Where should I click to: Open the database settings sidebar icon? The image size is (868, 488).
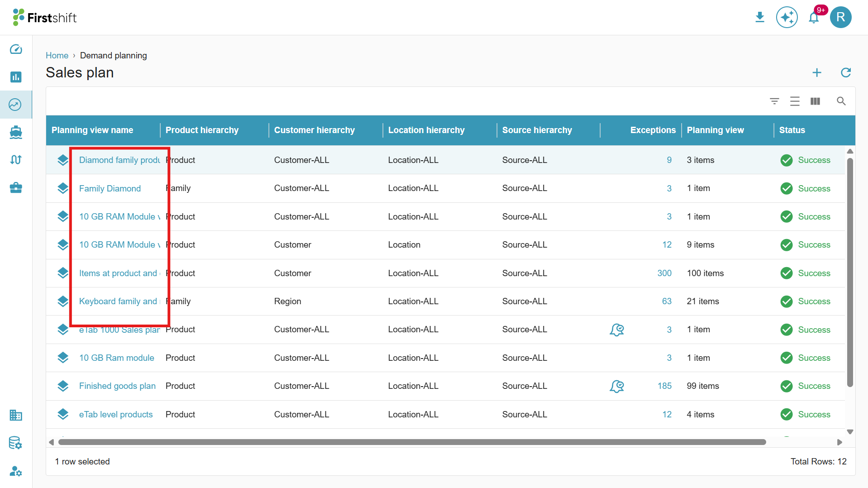click(x=16, y=443)
